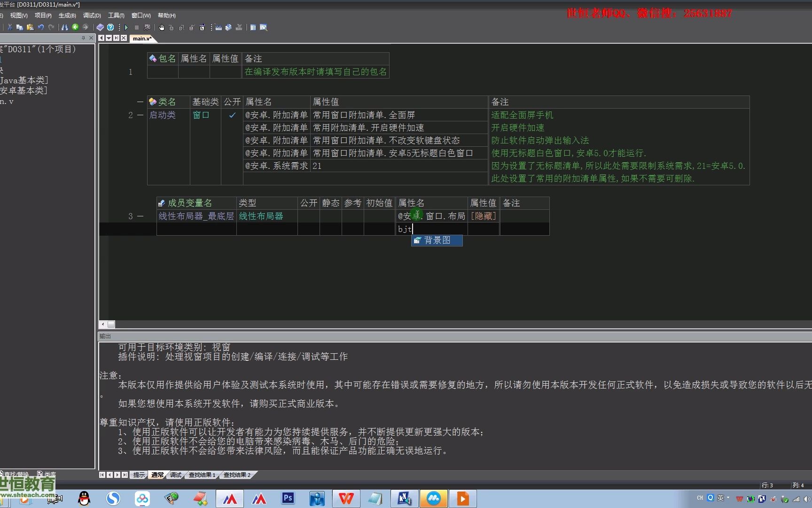Click the 英 input method indicator
Image resolution: width=812 pixels, height=508 pixels.
[x=720, y=498]
